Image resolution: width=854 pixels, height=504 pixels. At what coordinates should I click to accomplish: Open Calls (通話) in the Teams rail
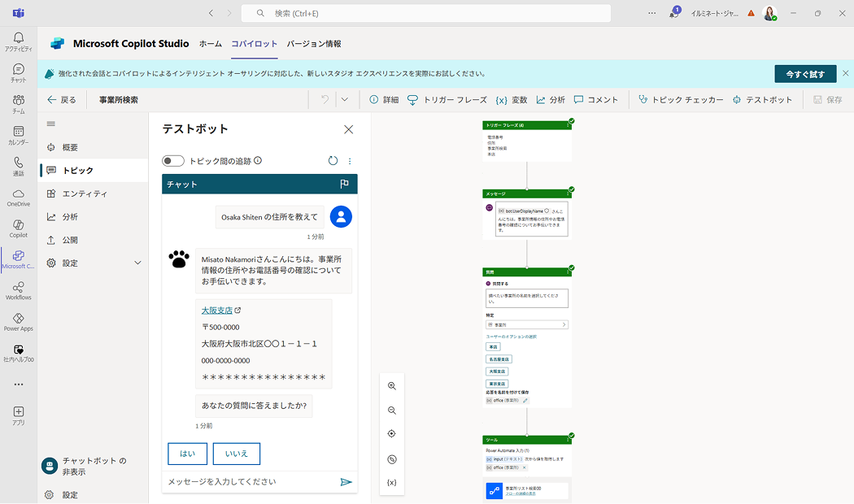pos(19,166)
